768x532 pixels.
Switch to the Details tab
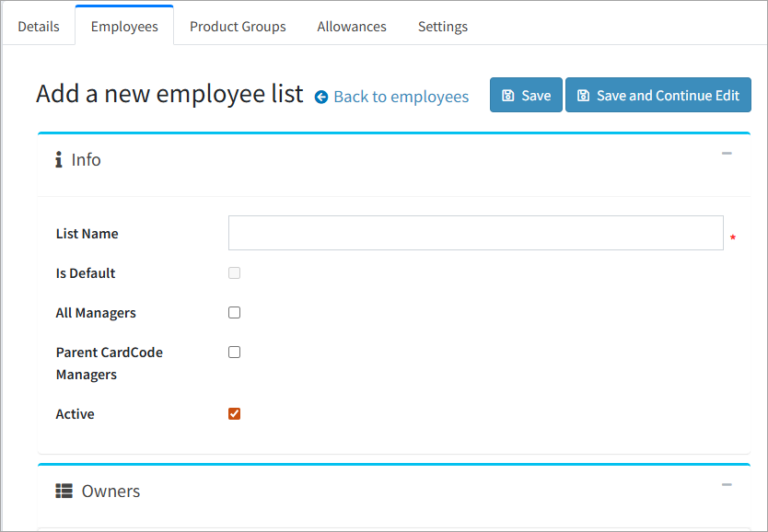[39, 27]
